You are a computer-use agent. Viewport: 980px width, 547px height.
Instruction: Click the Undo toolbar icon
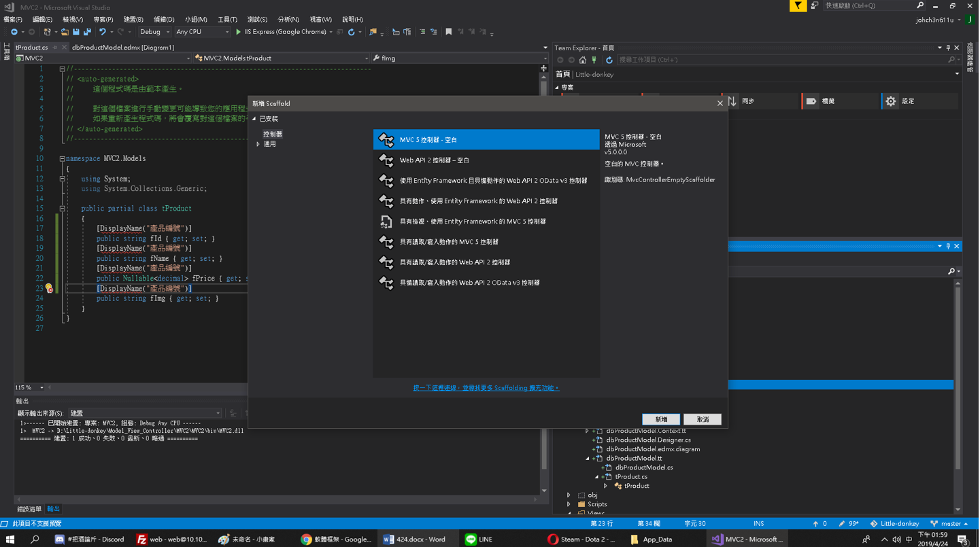[103, 32]
